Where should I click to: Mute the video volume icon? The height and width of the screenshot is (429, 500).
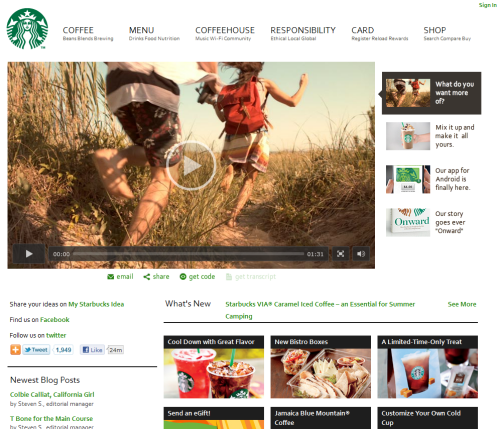click(x=361, y=254)
